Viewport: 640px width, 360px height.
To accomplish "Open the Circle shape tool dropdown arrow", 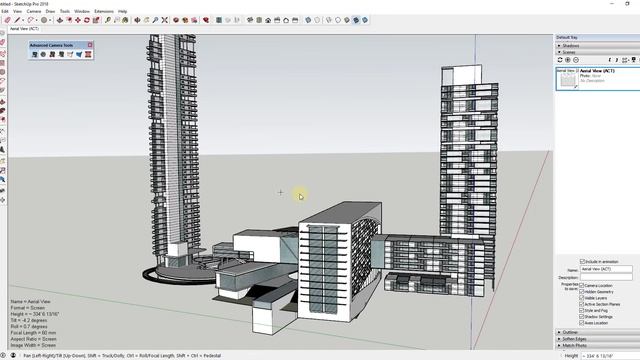I will pyautogui.click(x=50, y=20).
